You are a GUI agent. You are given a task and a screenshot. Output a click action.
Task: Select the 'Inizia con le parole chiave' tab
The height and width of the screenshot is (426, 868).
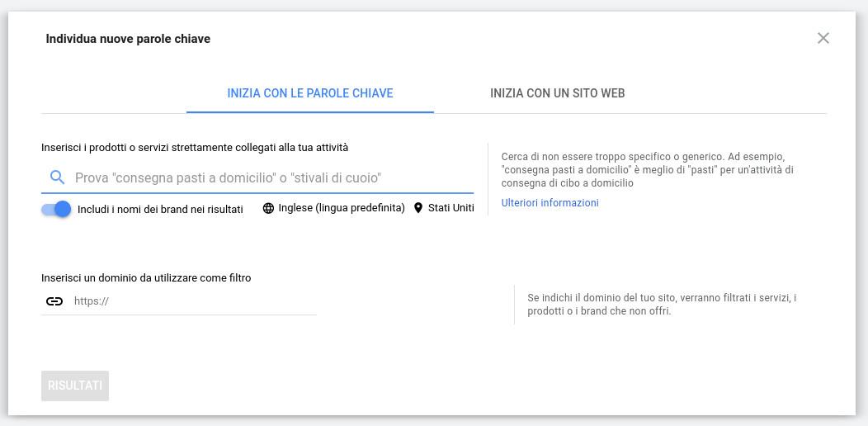pos(309,93)
